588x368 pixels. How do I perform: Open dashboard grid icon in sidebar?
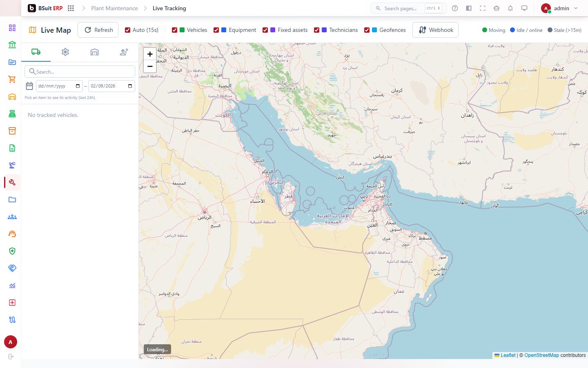pos(12,28)
